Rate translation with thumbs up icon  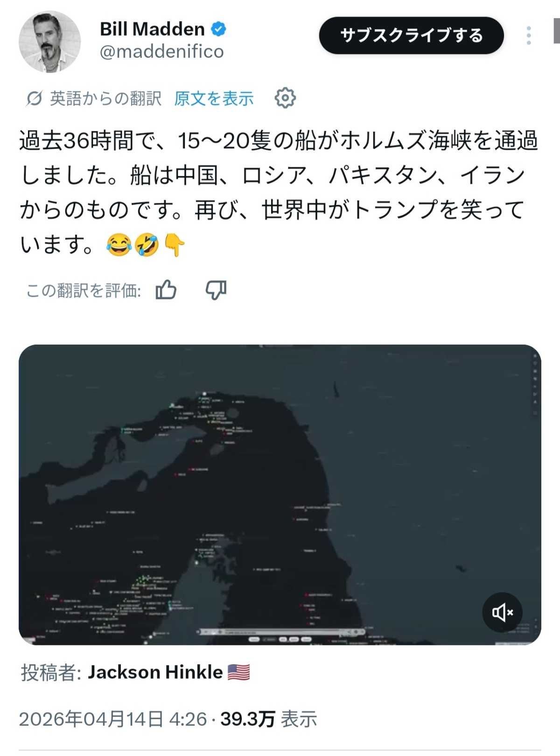tap(166, 290)
